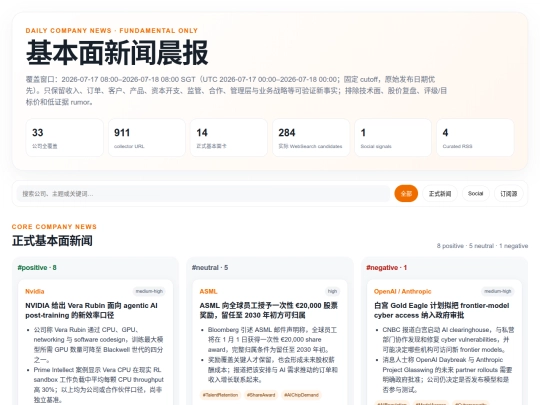This screenshot has height=405, width=540.
Task: Select the orange 全部 filter pill
Action: tap(406, 194)
